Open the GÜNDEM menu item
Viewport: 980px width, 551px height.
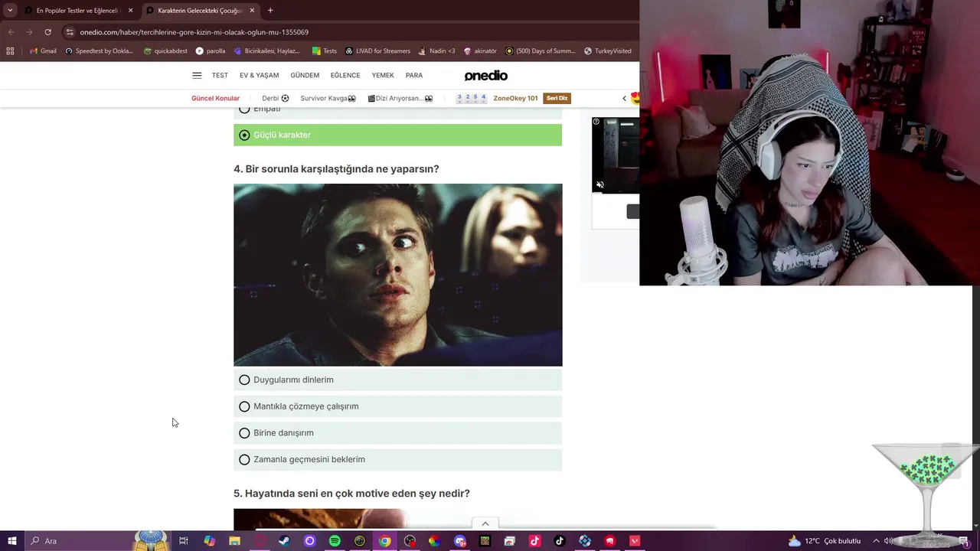click(305, 75)
